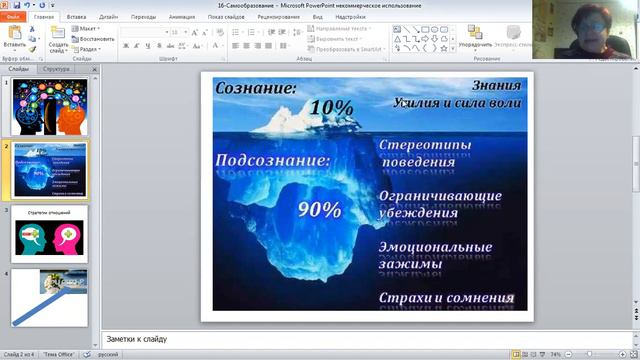
Task: Open the columns layout button
Action: [284, 46]
